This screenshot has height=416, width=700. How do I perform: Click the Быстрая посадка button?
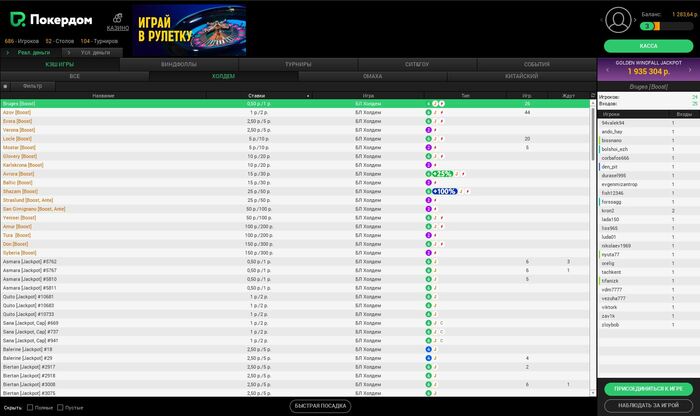(321, 406)
